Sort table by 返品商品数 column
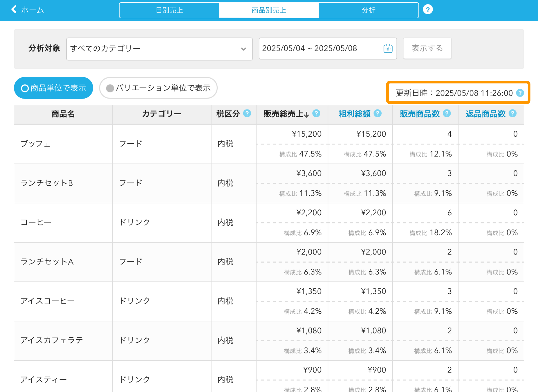This screenshot has height=392, width=538. tap(485, 114)
